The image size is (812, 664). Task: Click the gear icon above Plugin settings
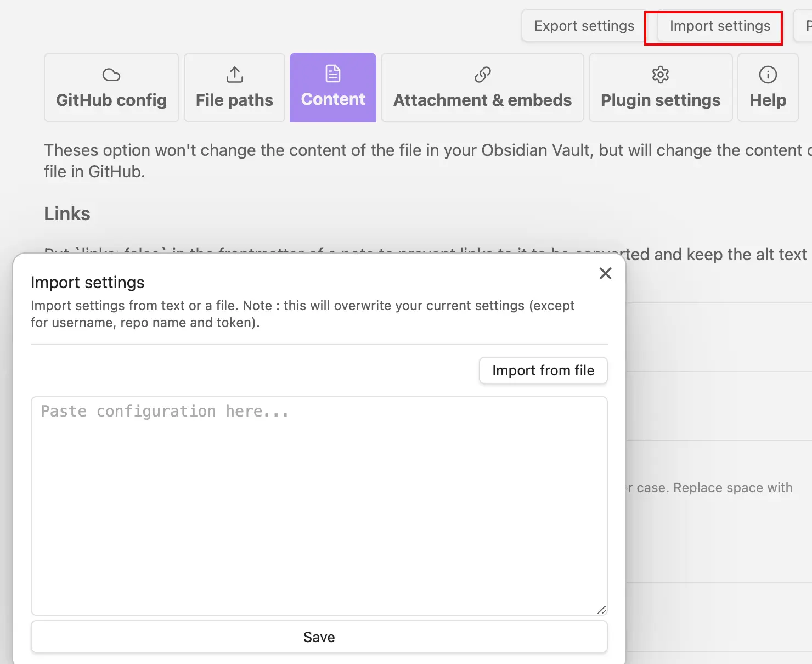(x=660, y=75)
